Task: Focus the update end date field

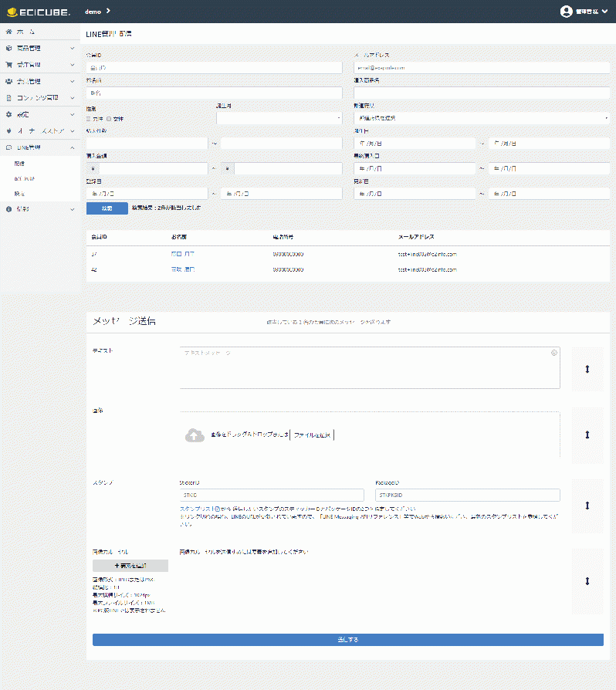Action: (x=549, y=194)
